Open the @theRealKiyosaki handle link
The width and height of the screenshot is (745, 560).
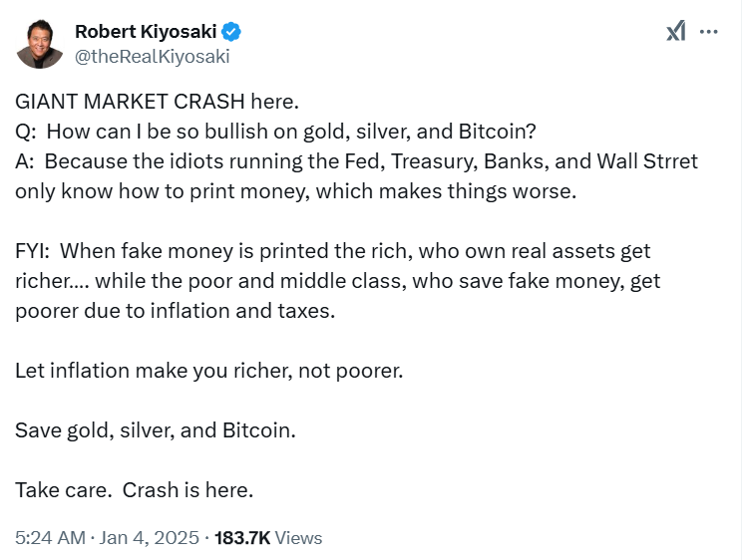click(x=153, y=57)
